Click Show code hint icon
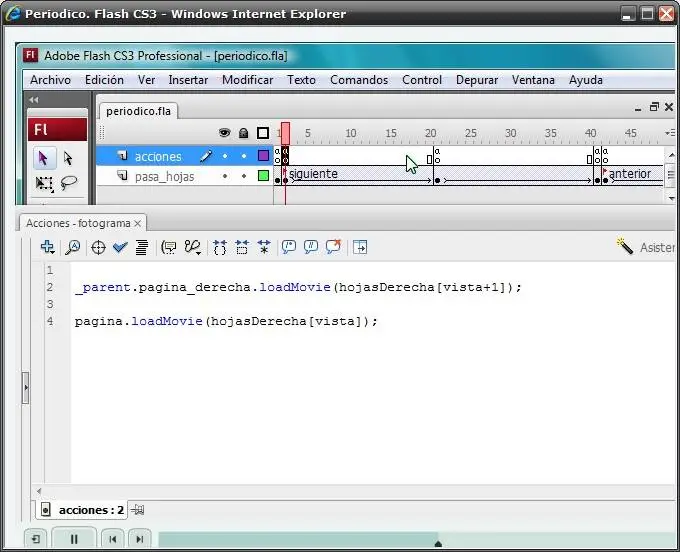Screen dimensions: 680x552 point(169,247)
